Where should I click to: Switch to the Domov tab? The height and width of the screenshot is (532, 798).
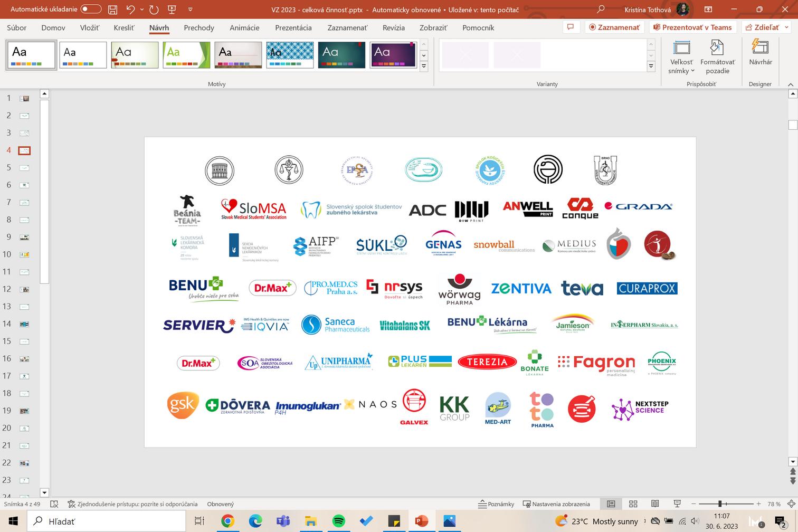(x=53, y=27)
